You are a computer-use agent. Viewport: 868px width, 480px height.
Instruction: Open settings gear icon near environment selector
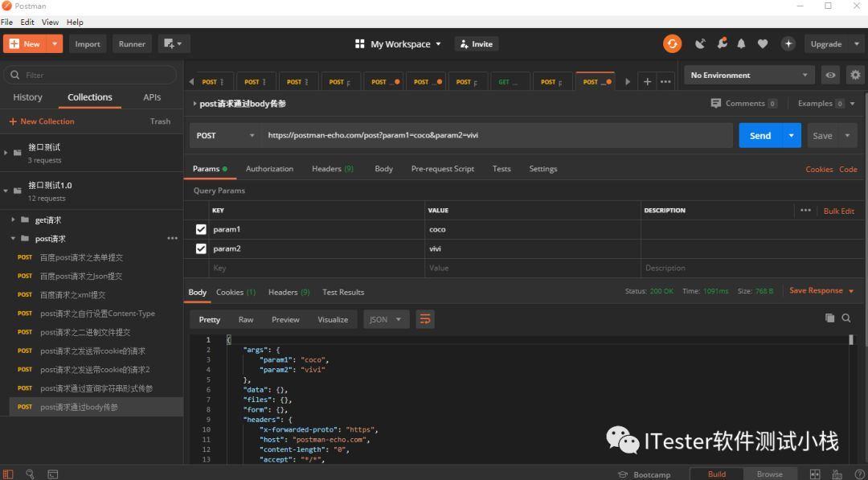tap(855, 76)
